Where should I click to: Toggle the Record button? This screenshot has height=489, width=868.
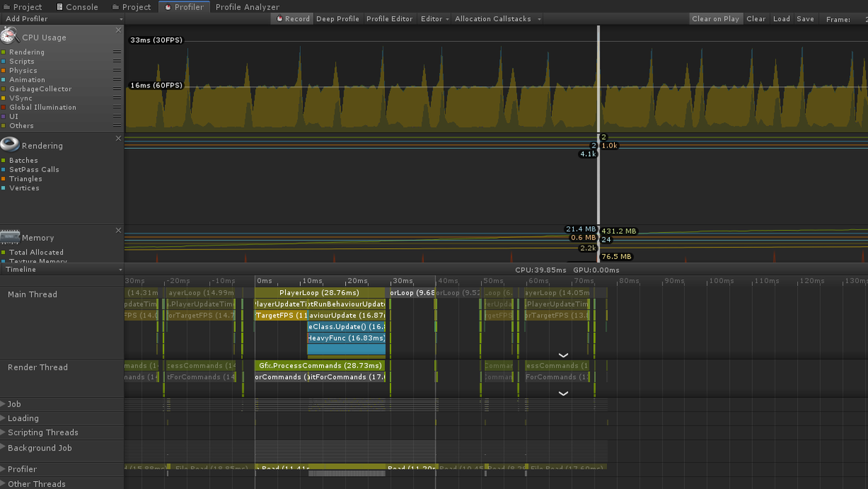pos(293,19)
